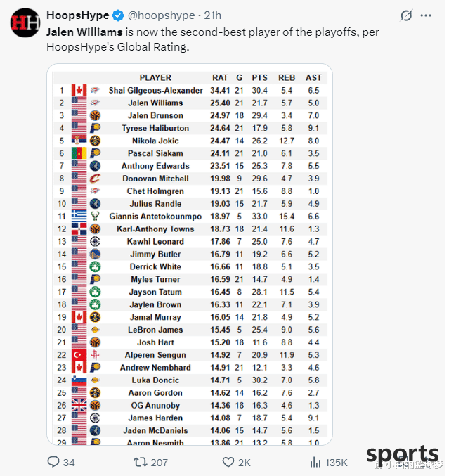Click the RAT column header
Image resolution: width=449 pixels, height=476 pixels.
point(220,78)
